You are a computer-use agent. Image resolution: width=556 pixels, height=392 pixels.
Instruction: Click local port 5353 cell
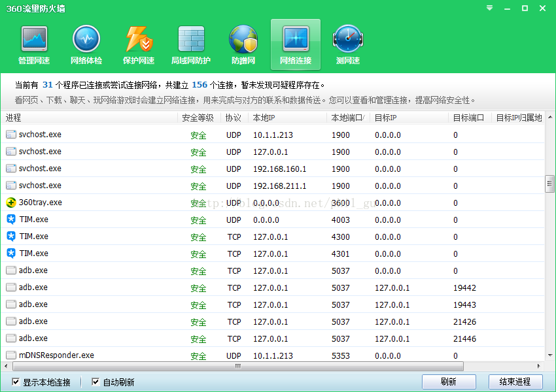(340, 356)
